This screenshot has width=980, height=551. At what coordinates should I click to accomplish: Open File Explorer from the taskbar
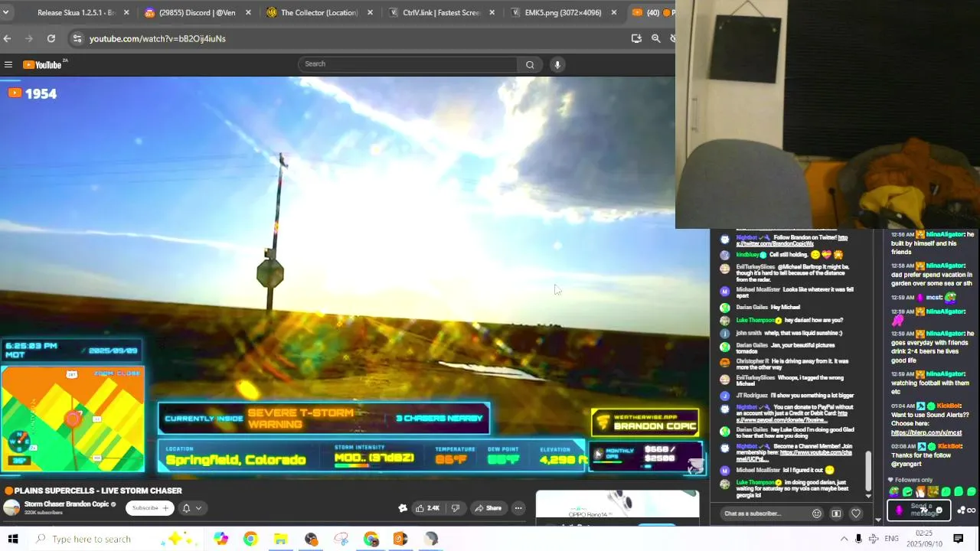(x=280, y=539)
